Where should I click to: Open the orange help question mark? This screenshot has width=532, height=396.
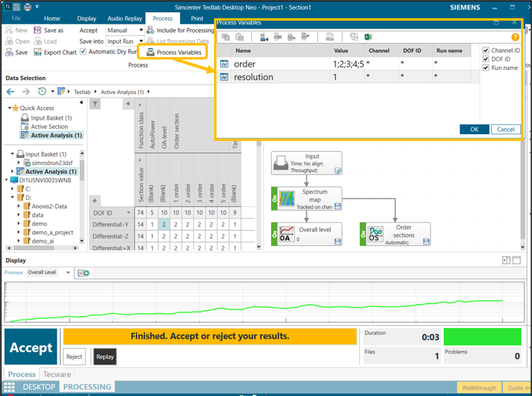(x=515, y=37)
